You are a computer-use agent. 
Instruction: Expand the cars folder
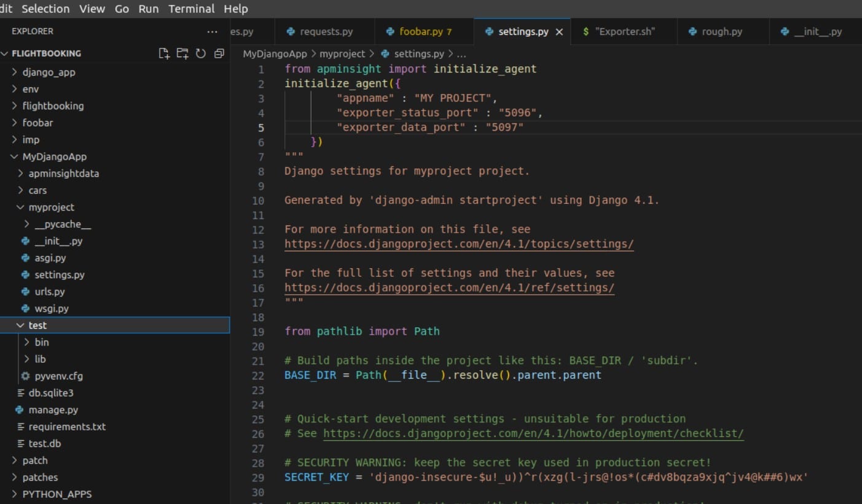(21, 190)
